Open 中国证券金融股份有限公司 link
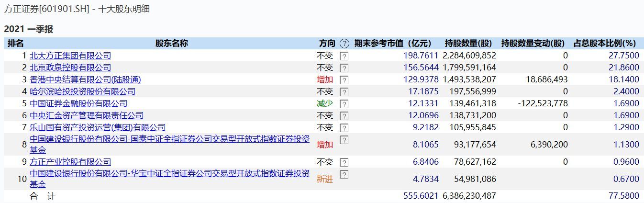Screen dimensions: 644x203 [x=78, y=103]
